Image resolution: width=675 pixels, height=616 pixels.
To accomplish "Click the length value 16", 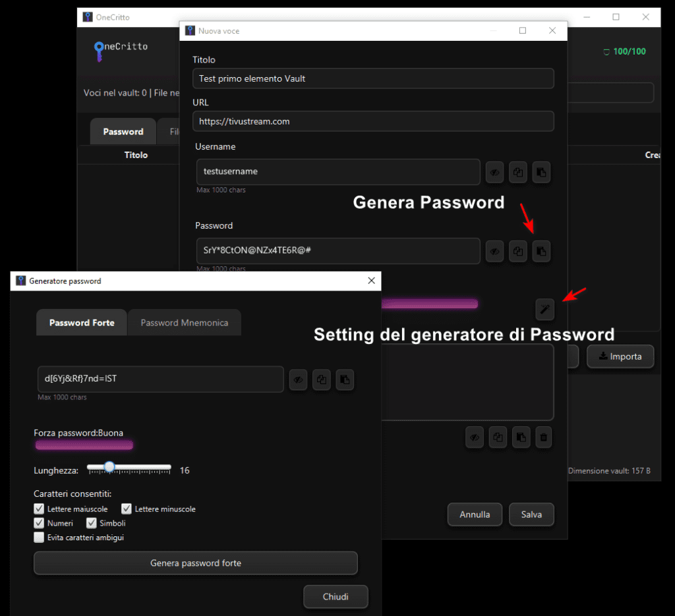I will point(185,470).
